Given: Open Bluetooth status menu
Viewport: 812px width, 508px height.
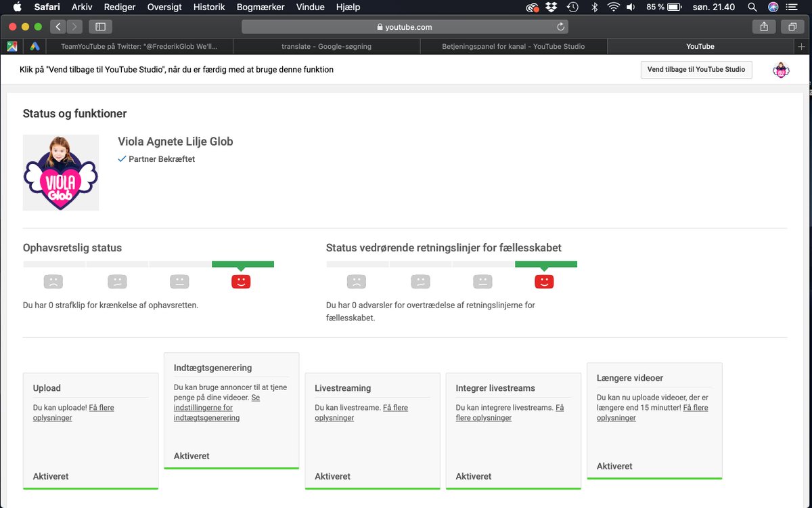Looking at the screenshot, I should click(x=595, y=7).
